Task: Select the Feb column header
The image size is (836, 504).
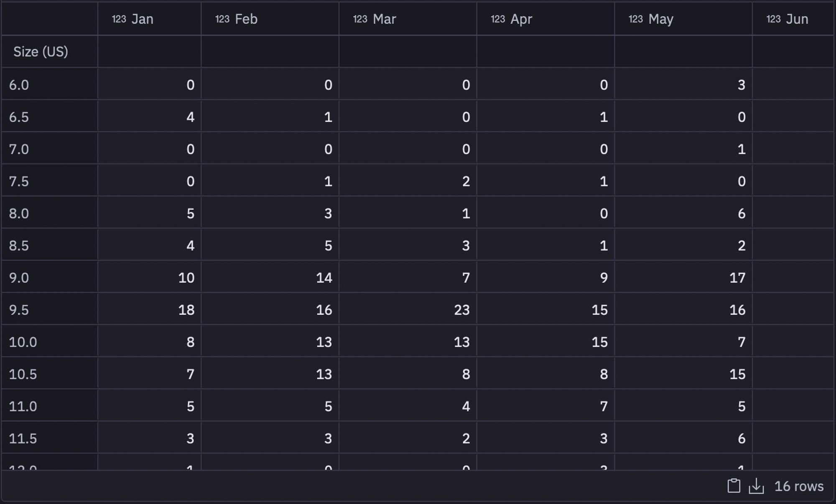Action: [270, 19]
